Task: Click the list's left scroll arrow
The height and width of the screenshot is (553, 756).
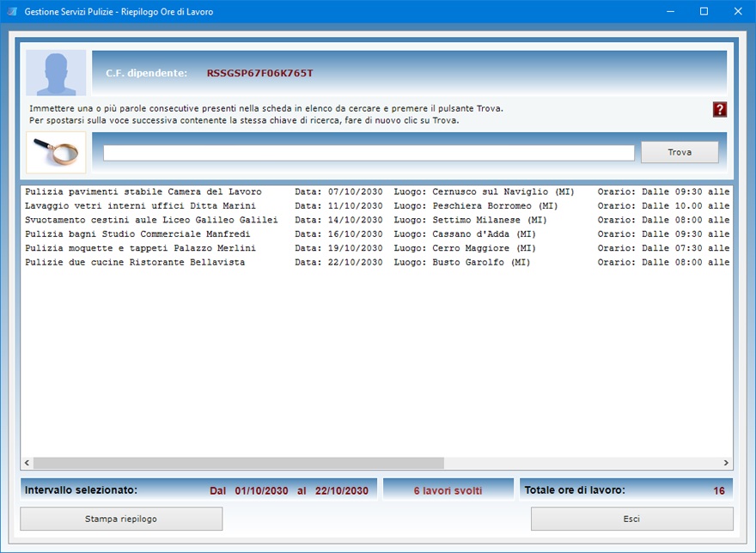Action: point(27,463)
